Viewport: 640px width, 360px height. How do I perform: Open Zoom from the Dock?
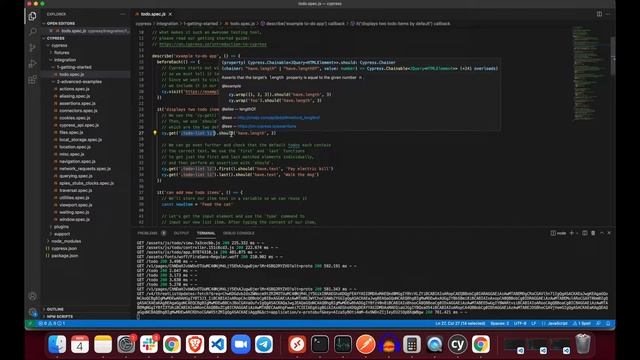click(241, 344)
